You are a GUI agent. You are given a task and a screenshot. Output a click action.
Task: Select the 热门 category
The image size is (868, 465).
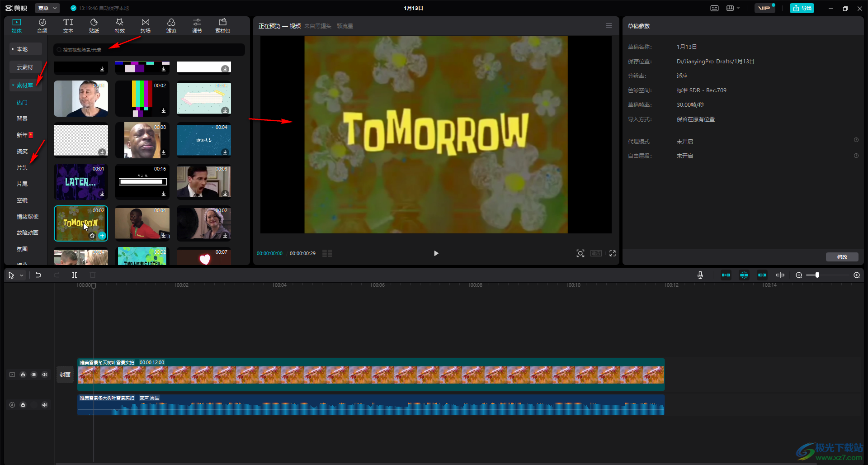(22, 102)
